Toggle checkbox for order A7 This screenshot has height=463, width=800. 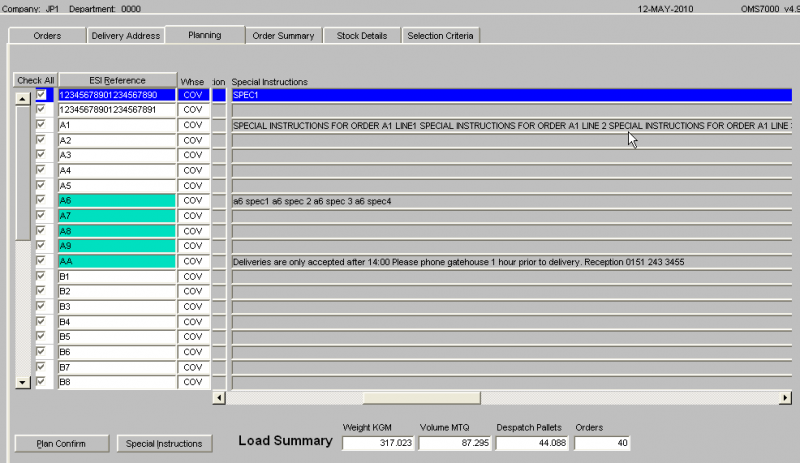[x=41, y=215]
